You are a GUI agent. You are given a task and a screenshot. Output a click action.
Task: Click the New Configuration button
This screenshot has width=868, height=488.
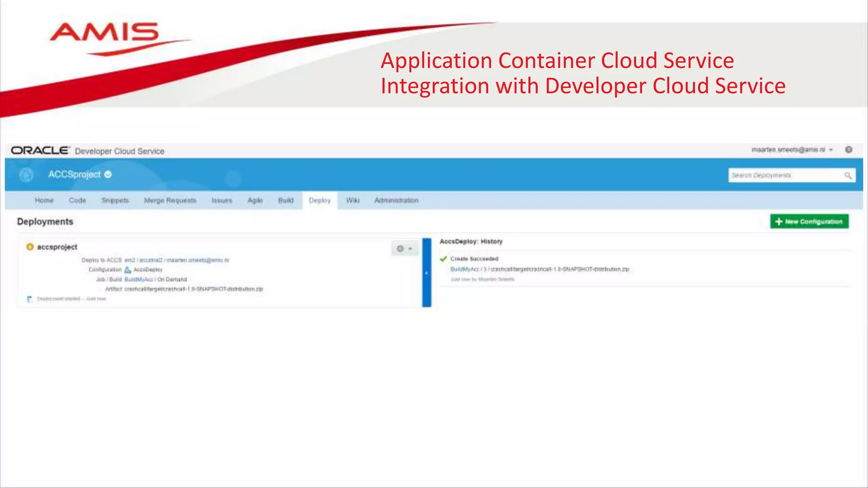pyautogui.click(x=809, y=222)
